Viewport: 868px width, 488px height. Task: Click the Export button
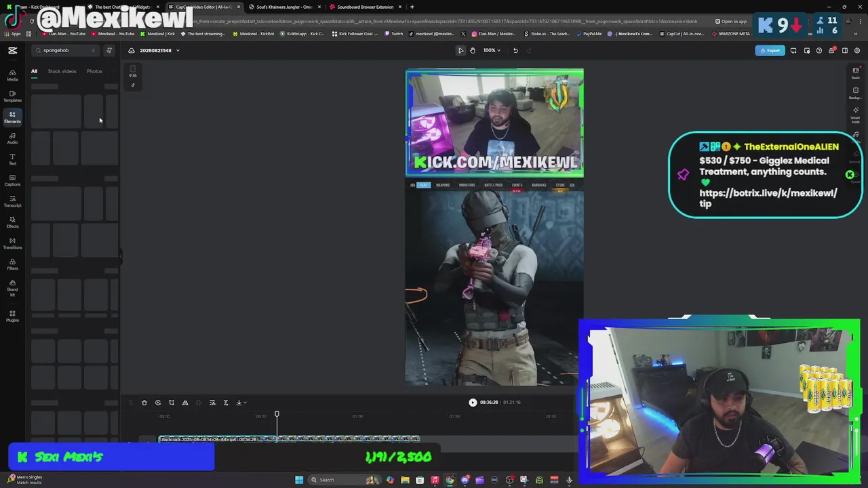pyautogui.click(x=770, y=50)
